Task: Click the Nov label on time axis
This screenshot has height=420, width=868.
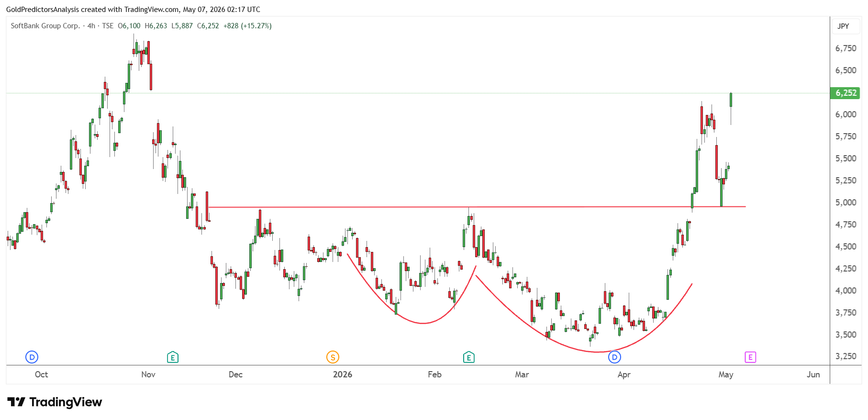Action: click(148, 375)
